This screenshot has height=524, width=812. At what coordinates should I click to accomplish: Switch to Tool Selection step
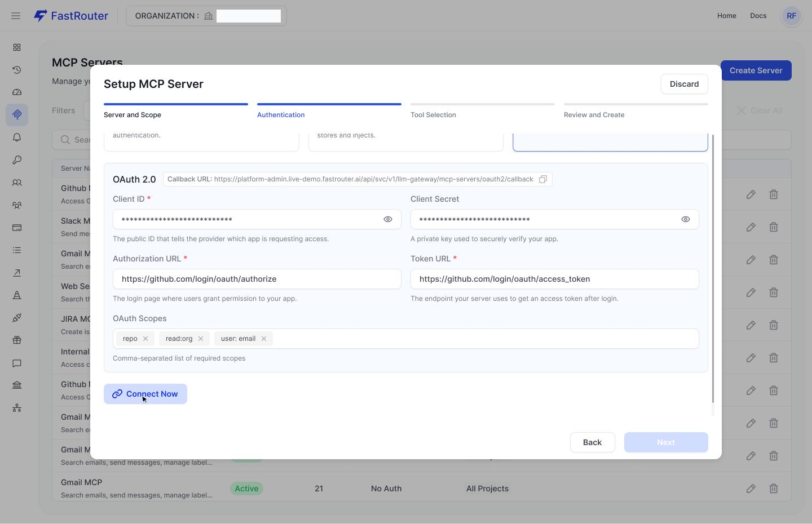(433, 115)
